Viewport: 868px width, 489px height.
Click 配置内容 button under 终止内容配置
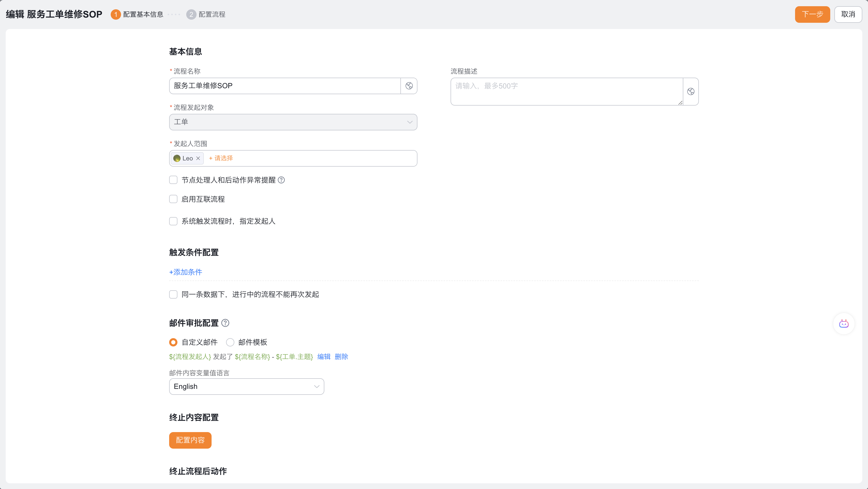coord(190,440)
